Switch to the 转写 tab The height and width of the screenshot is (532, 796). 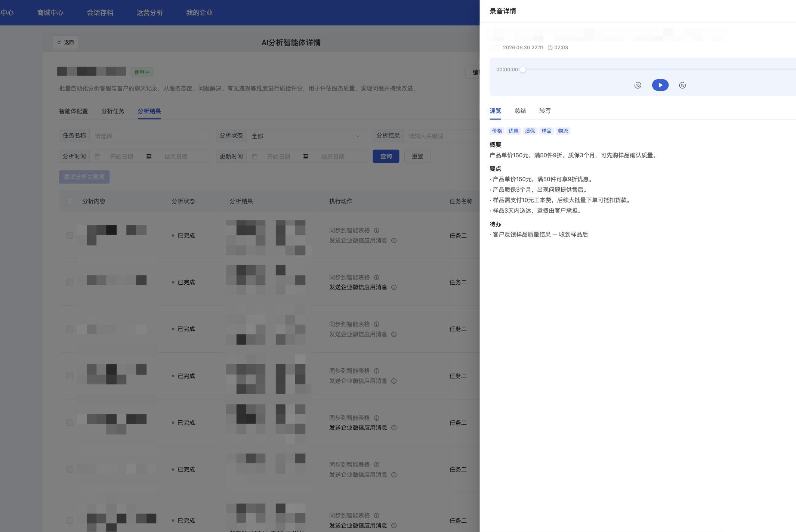point(545,111)
